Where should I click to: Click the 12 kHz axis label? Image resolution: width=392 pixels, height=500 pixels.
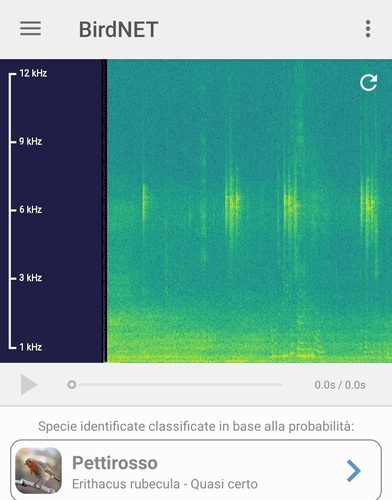33,73
